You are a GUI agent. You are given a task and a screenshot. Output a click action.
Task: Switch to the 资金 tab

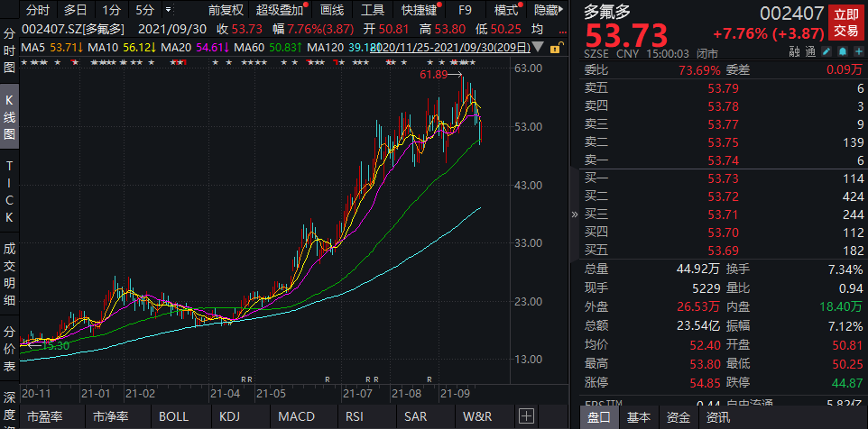click(679, 417)
